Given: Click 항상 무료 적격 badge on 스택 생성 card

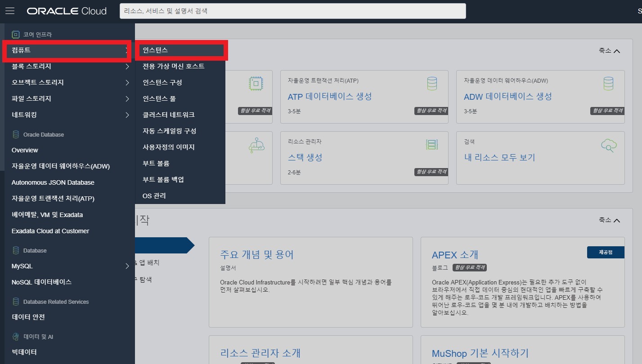Looking at the screenshot, I should point(431,172).
